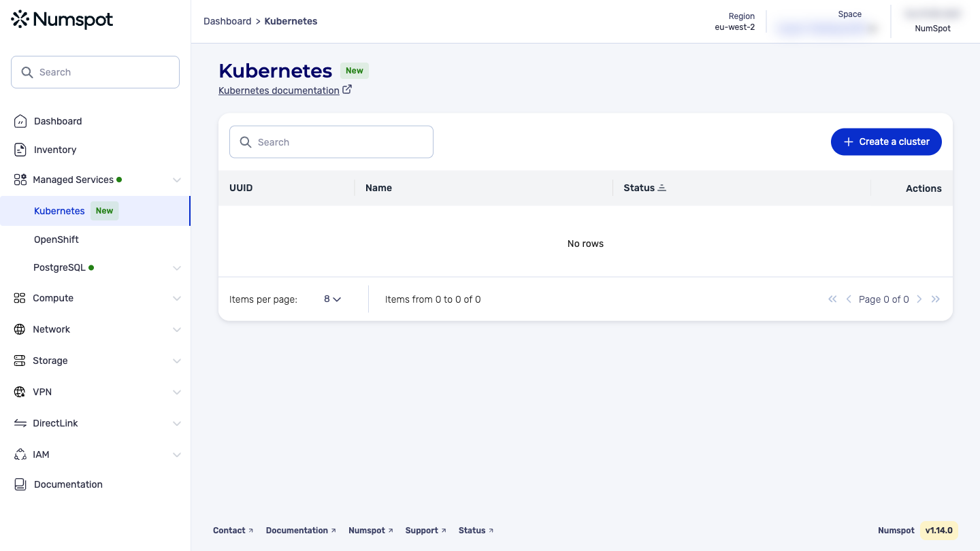Open Kubernetes documentation link
The height and width of the screenshot is (551, 980).
279,90
